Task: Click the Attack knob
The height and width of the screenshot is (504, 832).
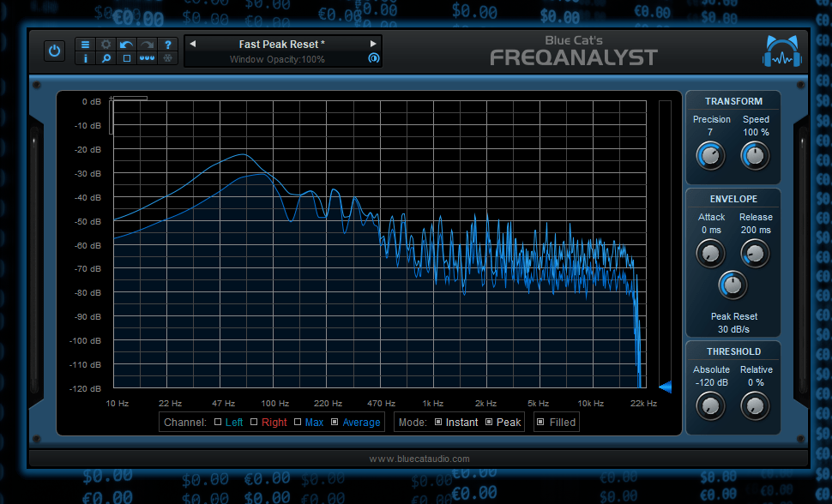Action: pos(710,254)
